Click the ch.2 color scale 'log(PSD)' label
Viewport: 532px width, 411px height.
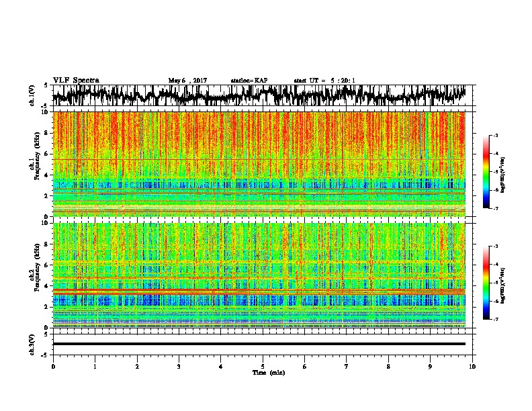click(x=503, y=285)
